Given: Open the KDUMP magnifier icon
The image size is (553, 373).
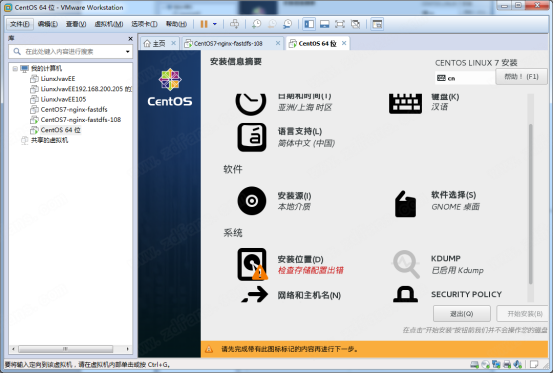Looking at the screenshot, I should [406, 264].
